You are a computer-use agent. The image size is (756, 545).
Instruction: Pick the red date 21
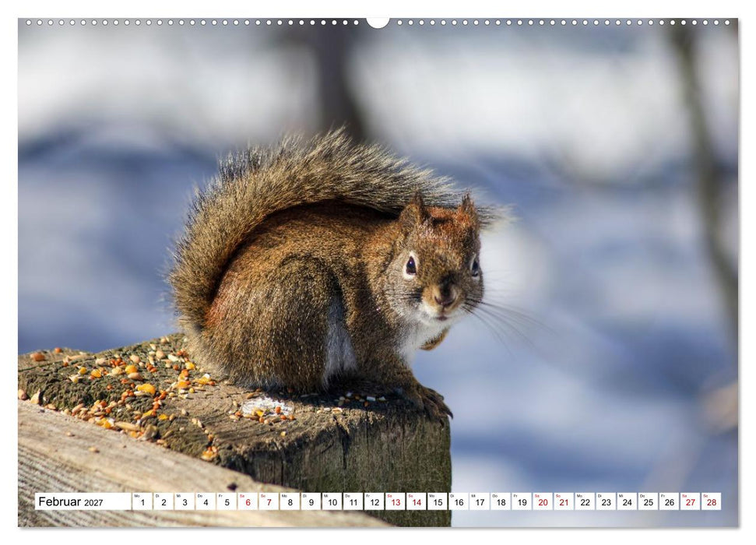coord(564,501)
